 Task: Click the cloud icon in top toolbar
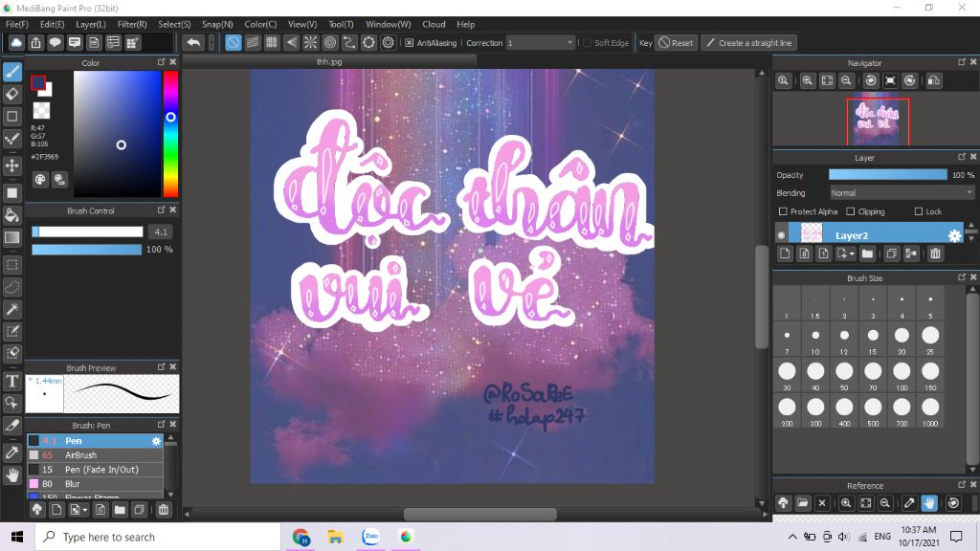(16, 42)
